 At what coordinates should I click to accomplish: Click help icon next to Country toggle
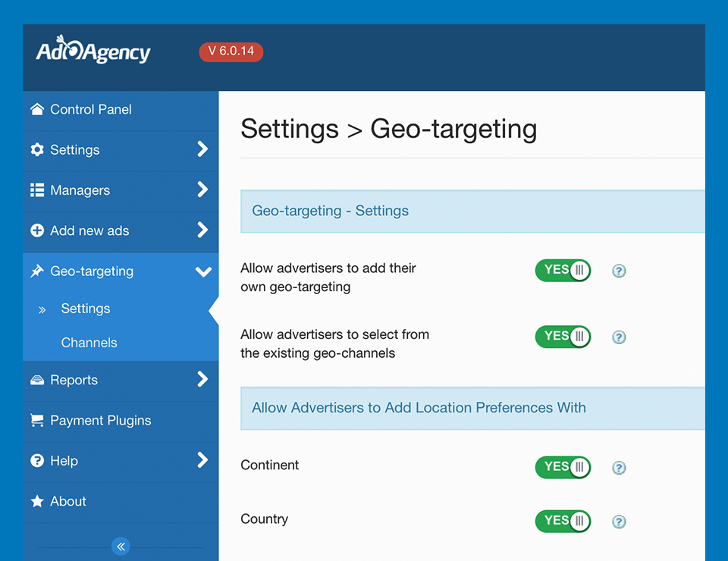click(619, 522)
